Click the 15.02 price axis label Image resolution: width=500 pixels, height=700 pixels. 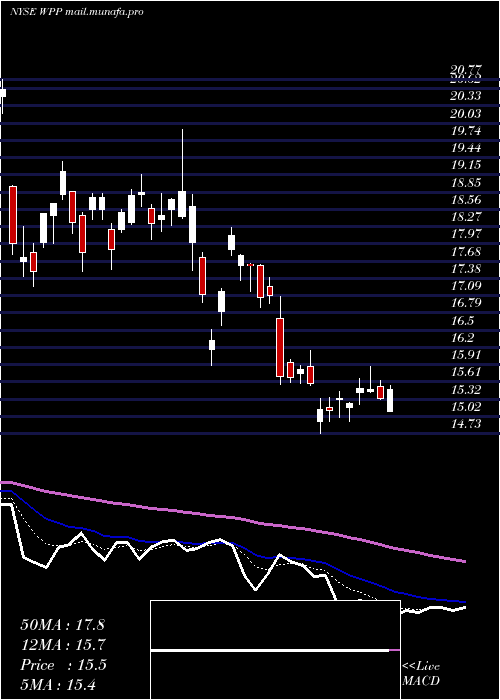tap(466, 407)
